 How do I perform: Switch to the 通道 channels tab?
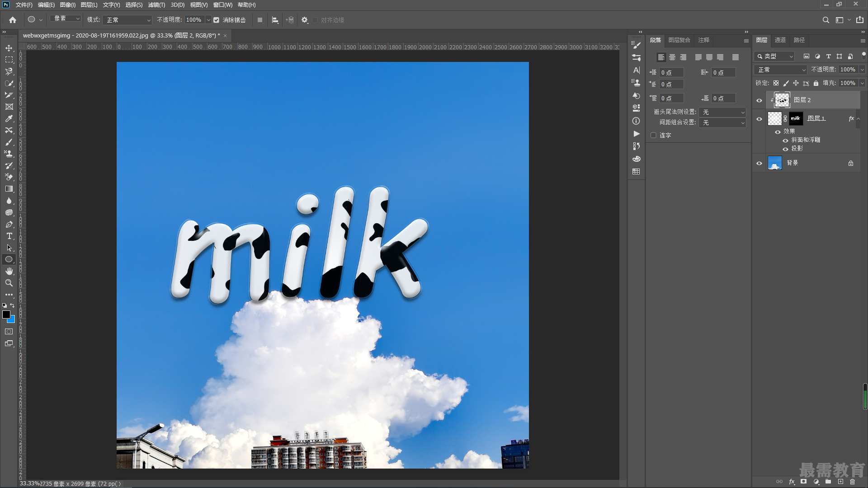(x=780, y=40)
